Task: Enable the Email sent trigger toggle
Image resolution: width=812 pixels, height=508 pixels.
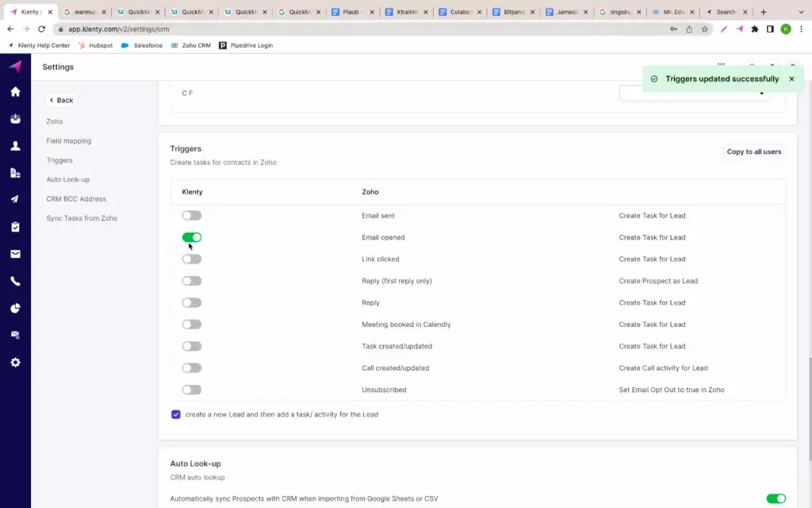Action: click(191, 216)
